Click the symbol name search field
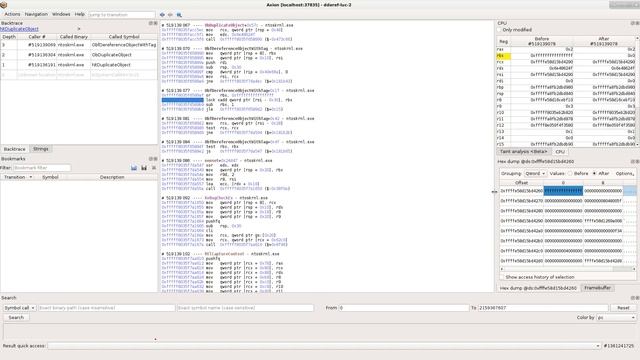The height and width of the screenshot is (360, 640). [x=245, y=308]
